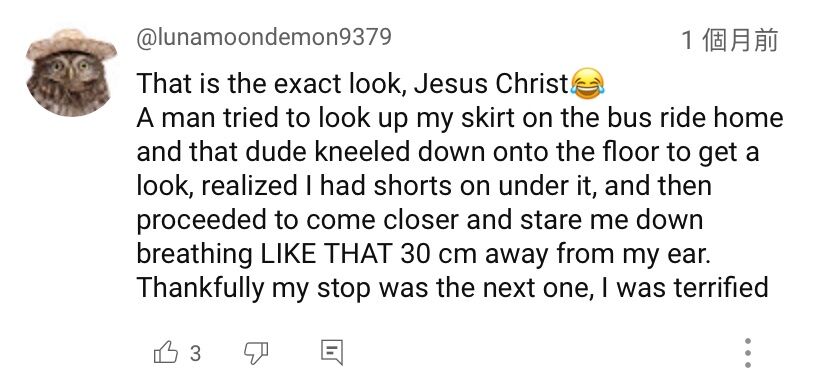Click the line 'look, realized I had shorts'
Viewport: 828px width, 390px height.
tap(424, 186)
